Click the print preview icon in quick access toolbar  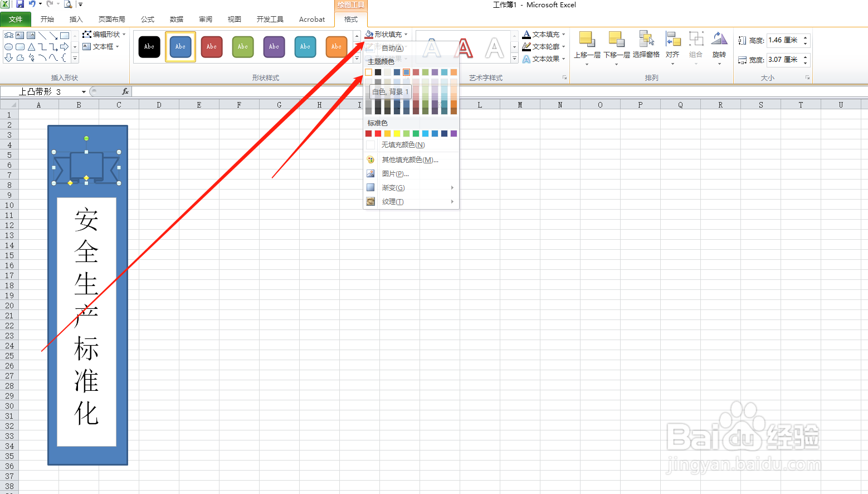[68, 4]
